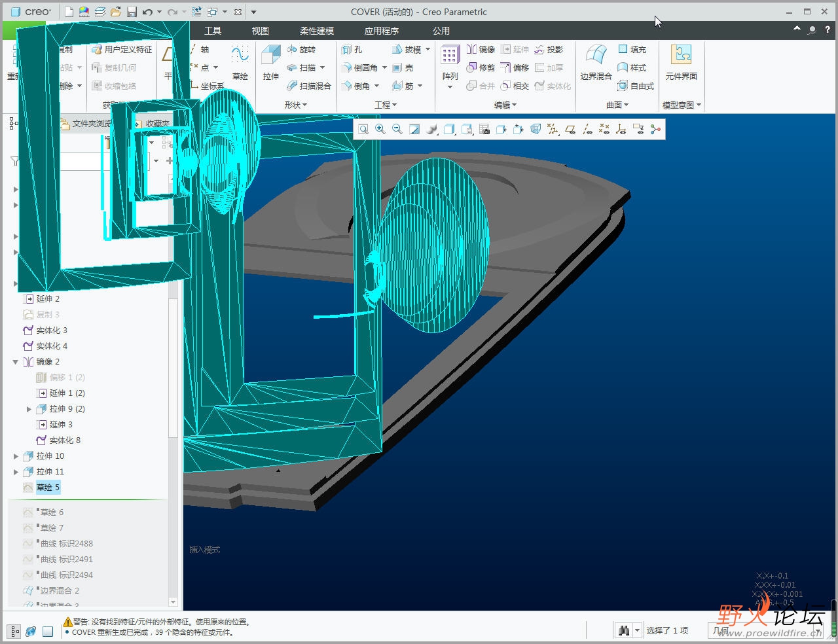Open the 柔性建模 (Flexible Modeling) tab
This screenshot has width=838, height=644.
tap(317, 31)
